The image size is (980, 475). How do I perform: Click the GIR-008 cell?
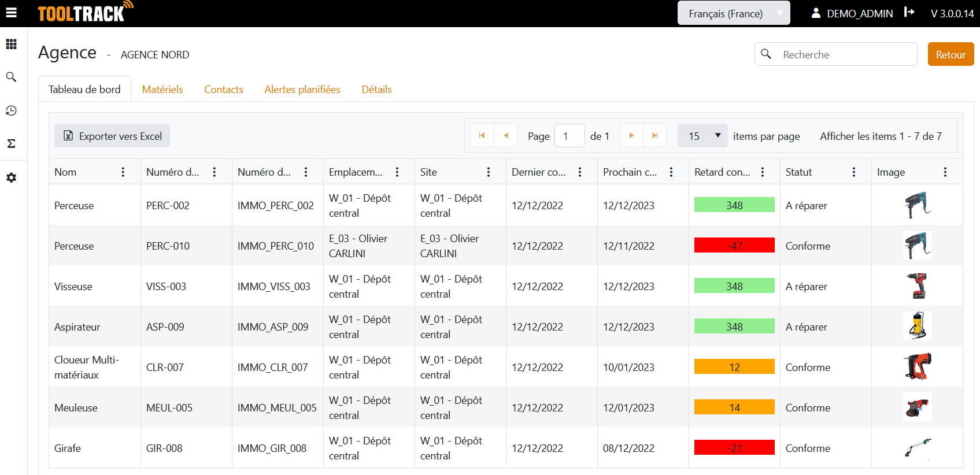click(x=186, y=448)
